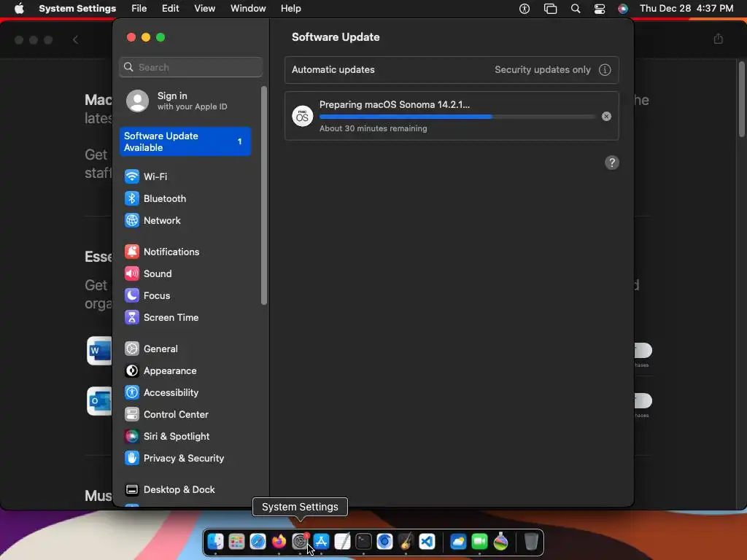
Task: Open Control Center in the menu bar
Action: [x=600, y=9]
